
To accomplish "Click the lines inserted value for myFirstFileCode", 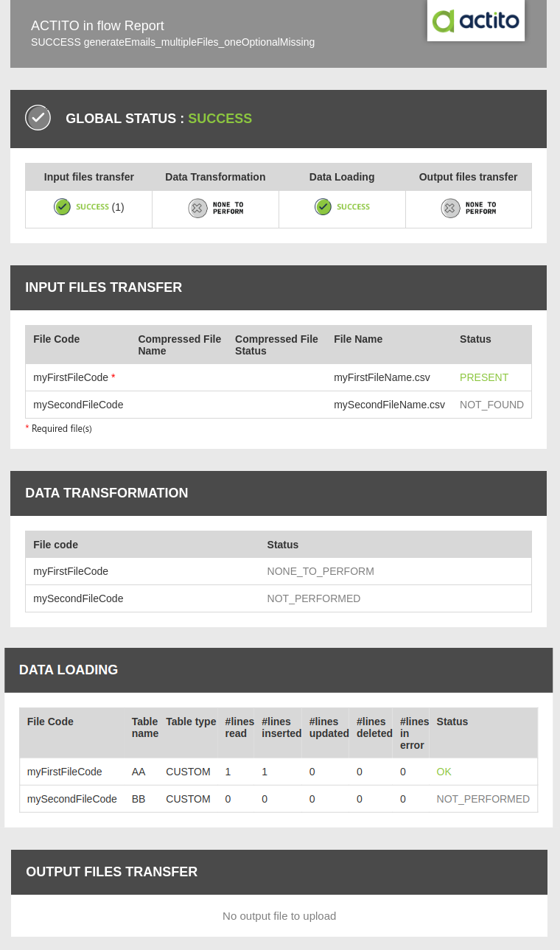I will pos(265,772).
